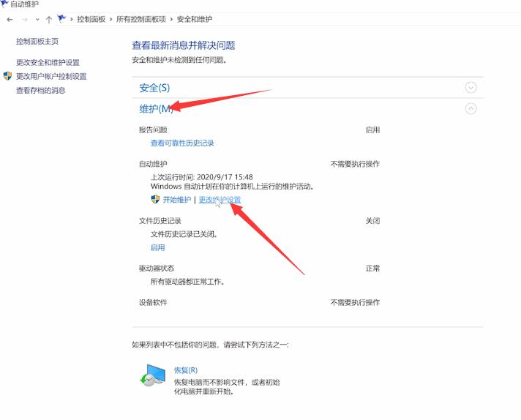The image size is (521, 420).
Task: Click the flag icon in the address bar
Action: [x=61, y=19]
